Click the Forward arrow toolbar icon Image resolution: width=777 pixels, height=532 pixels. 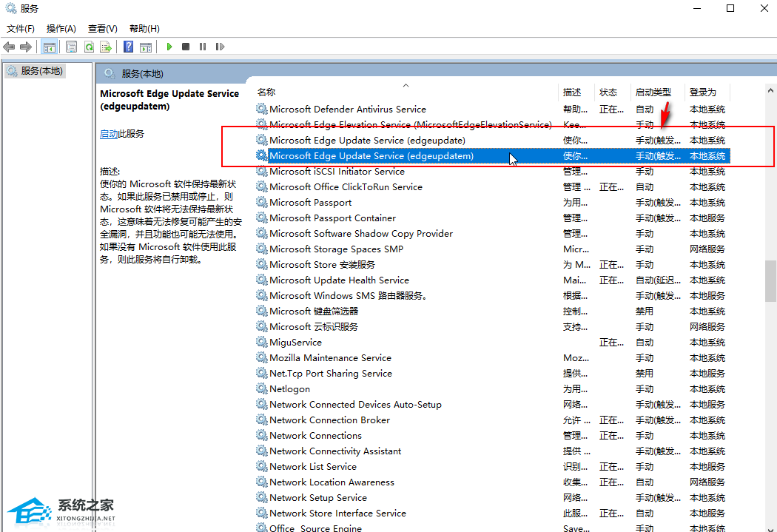tap(26, 47)
